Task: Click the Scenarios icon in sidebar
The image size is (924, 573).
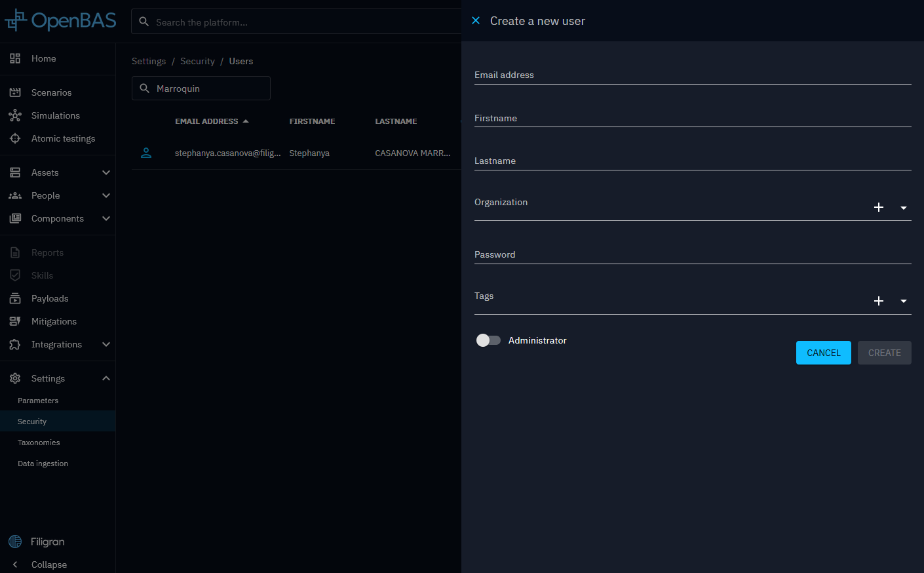Action: click(15, 92)
